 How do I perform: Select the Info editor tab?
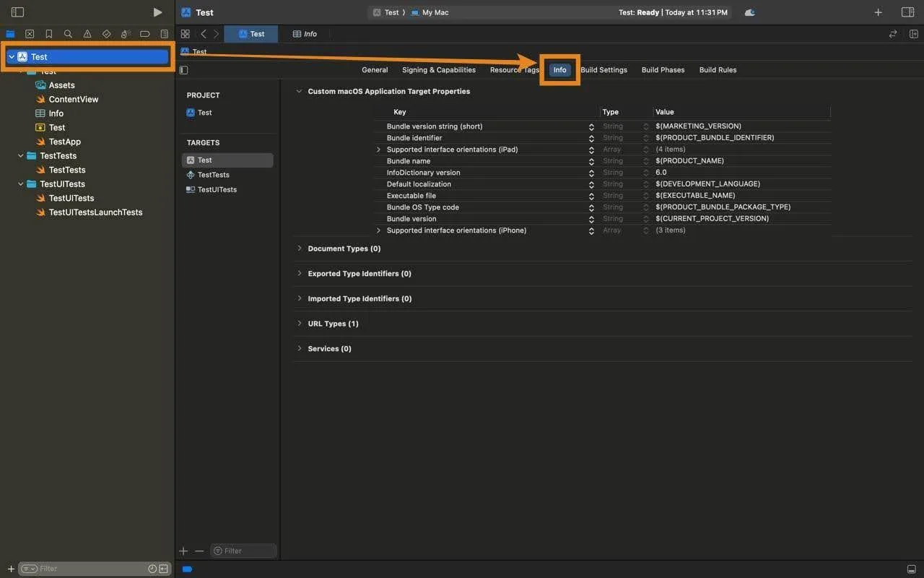305,34
